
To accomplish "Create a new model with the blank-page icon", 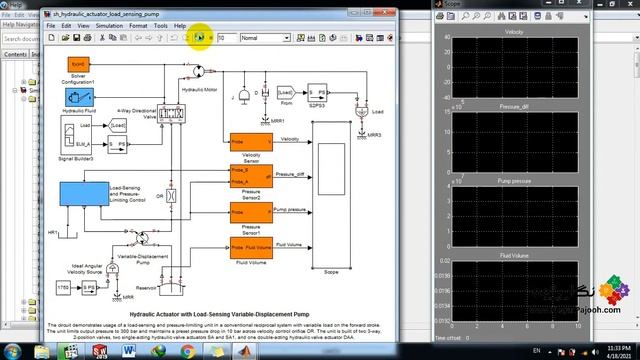I will point(52,38).
